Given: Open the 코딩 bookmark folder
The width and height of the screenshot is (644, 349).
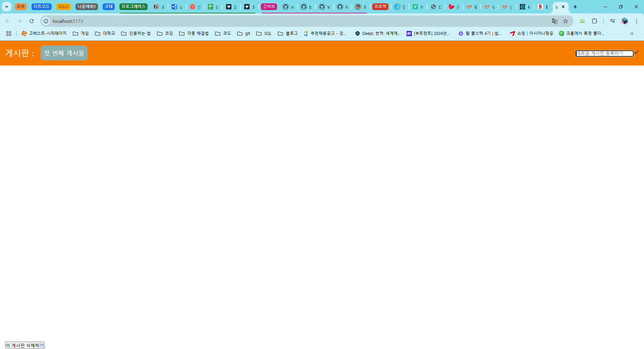Looking at the screenshot, I should [x=165, y=34].
